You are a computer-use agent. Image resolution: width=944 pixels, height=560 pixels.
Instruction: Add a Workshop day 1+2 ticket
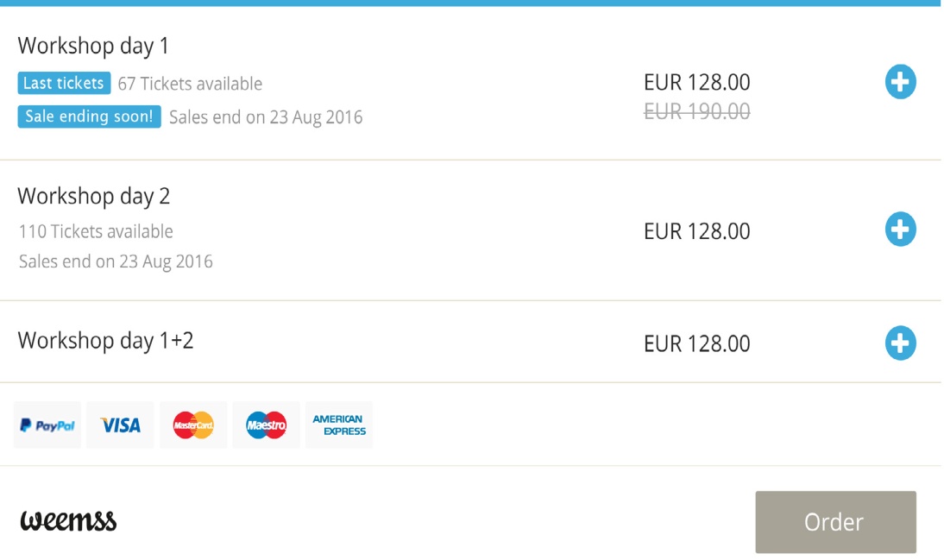[x=900, y=343]
